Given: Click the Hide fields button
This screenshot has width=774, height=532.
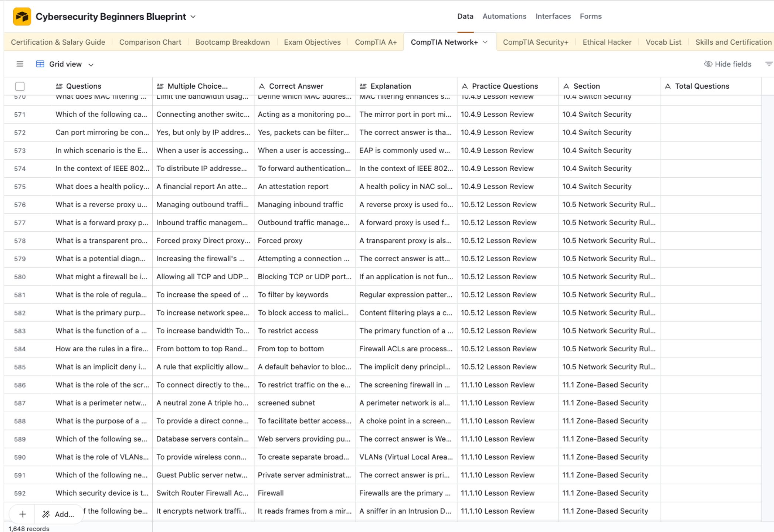Looking at the screenshot, I should (x=727, y=64).
